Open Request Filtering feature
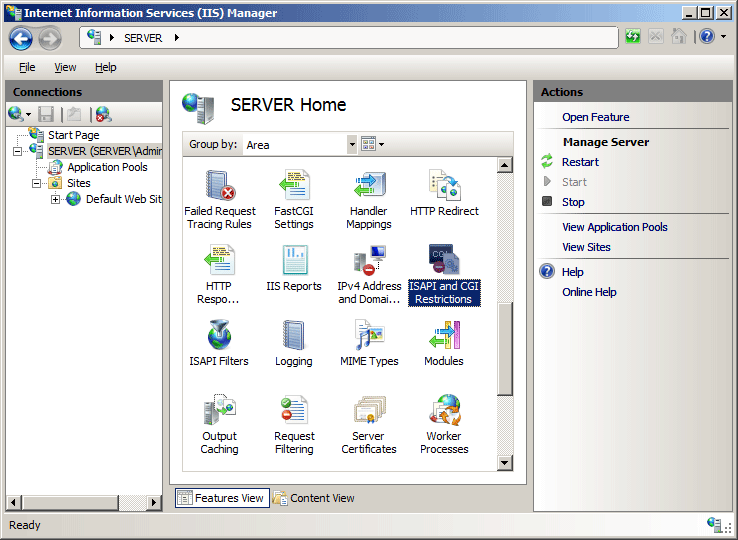 click(x=294, y=424)
